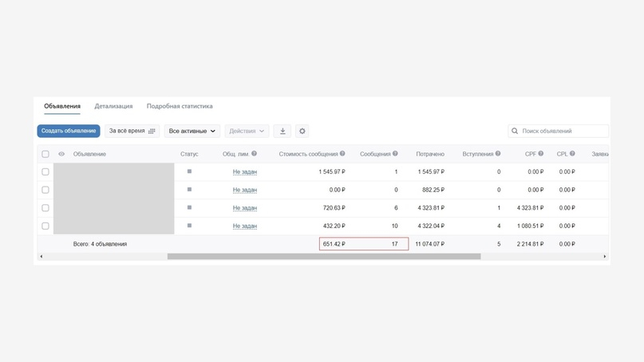Click Не задан limit in 1 545.97 ₽ row

point(245,171)
